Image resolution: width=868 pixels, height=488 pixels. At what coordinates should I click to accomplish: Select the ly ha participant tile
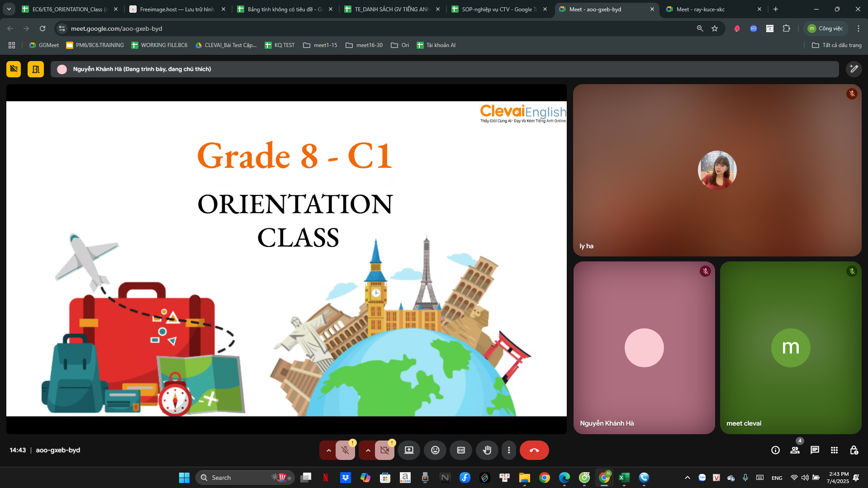point(717,170)
